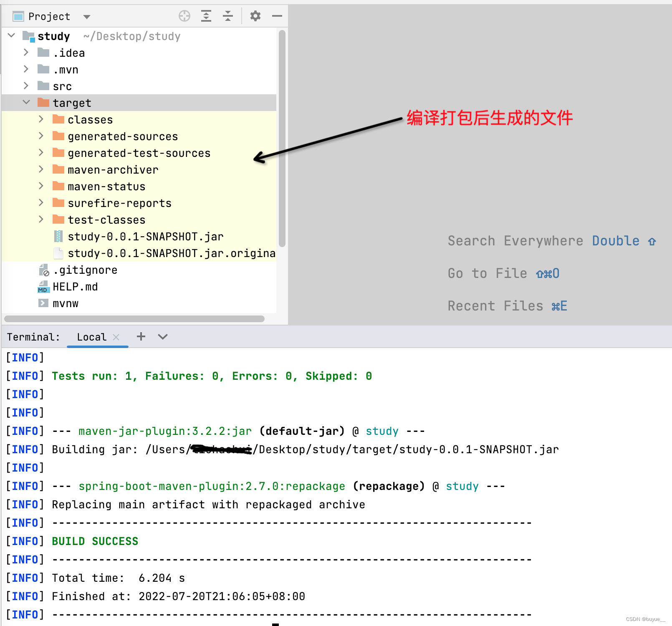Click the src folder icon
This screenshot has height=626, width=672.
coord(43,86)
